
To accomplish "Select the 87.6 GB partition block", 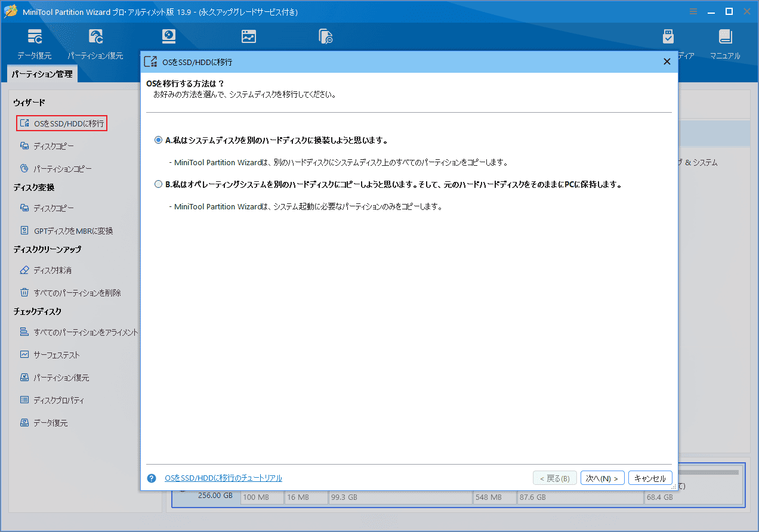I will [x=579, y=497].
